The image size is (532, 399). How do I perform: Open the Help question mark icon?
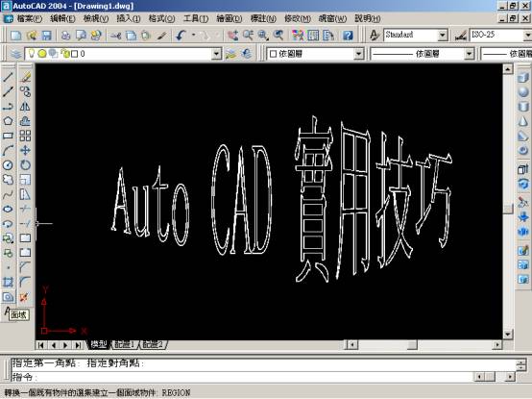(x=348, y=36)
